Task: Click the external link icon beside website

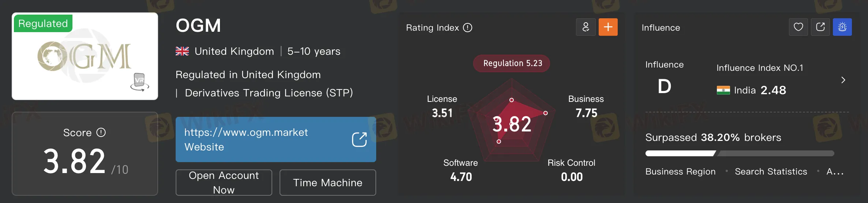Action: pos(359,139)
